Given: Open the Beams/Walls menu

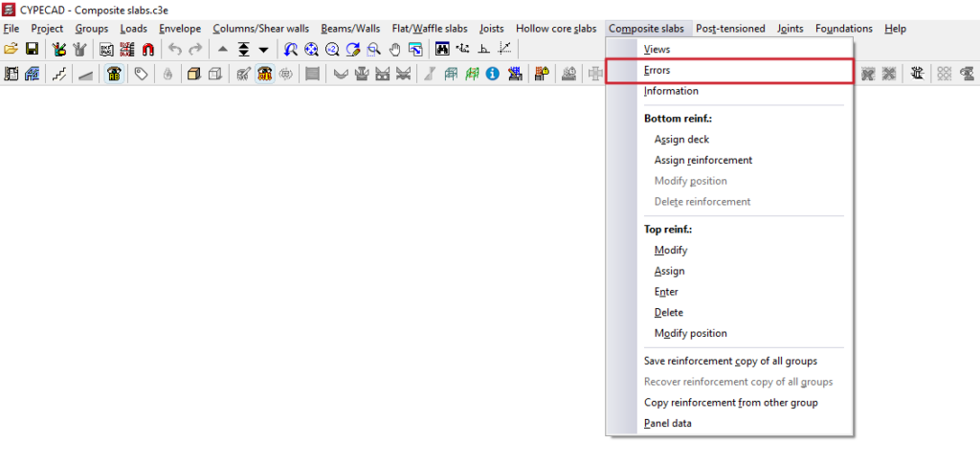Looking at the screenshot, I should pos(350,29).
